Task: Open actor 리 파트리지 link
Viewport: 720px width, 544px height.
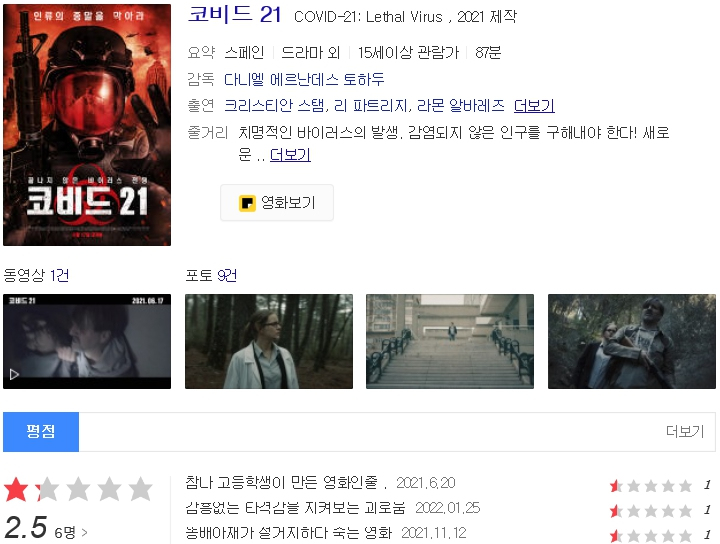Action: coord(371,106)
